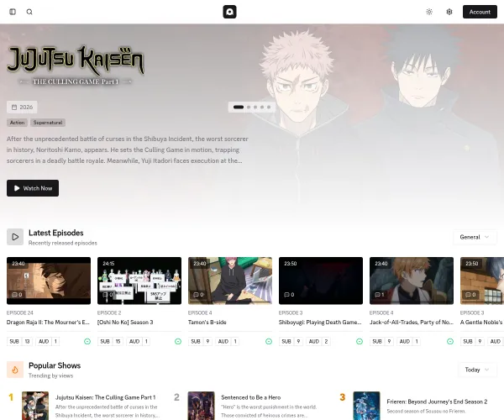
Task: Click 23:40 duration on Dragon Raja thumbnail
Action: pos(18,264)
